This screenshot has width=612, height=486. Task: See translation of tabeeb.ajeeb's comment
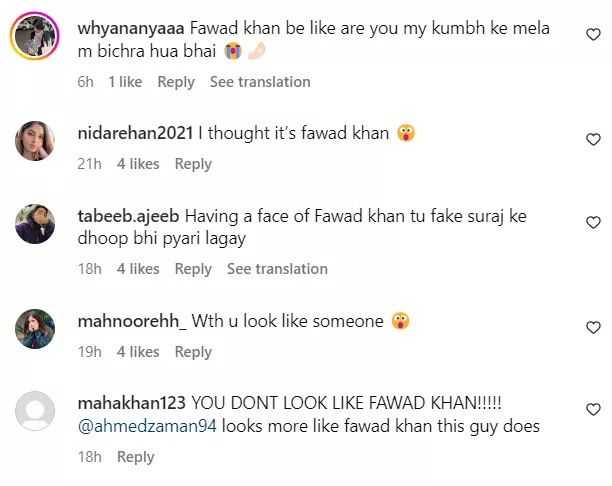pos(277,269)
